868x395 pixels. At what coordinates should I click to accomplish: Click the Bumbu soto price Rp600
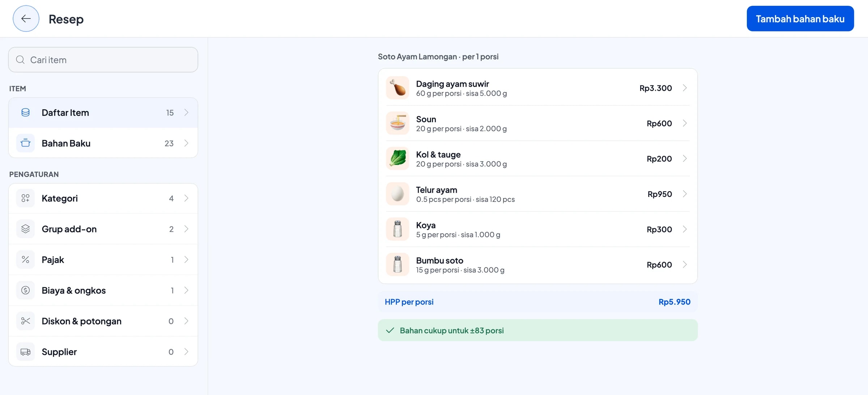tap(659, 265)
